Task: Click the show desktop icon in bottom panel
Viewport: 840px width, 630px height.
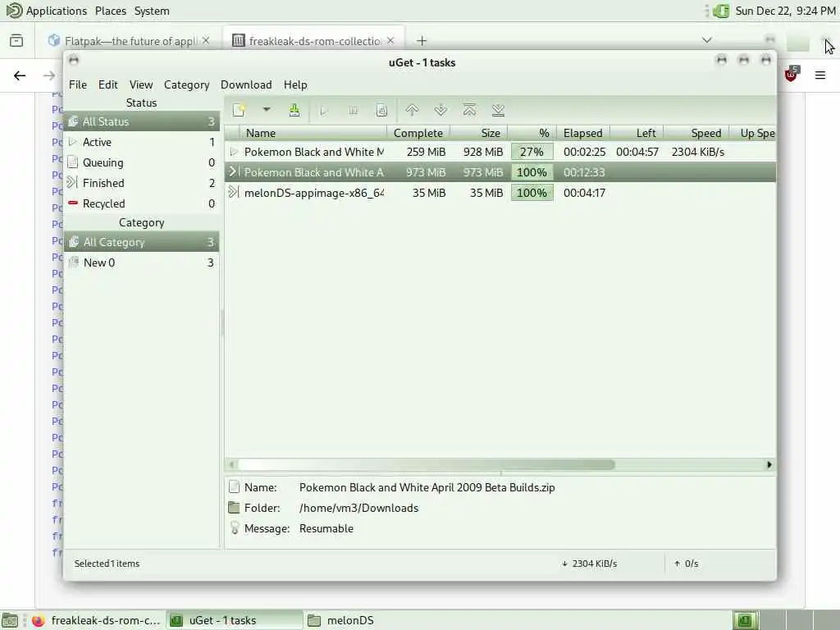Action: 10,620
